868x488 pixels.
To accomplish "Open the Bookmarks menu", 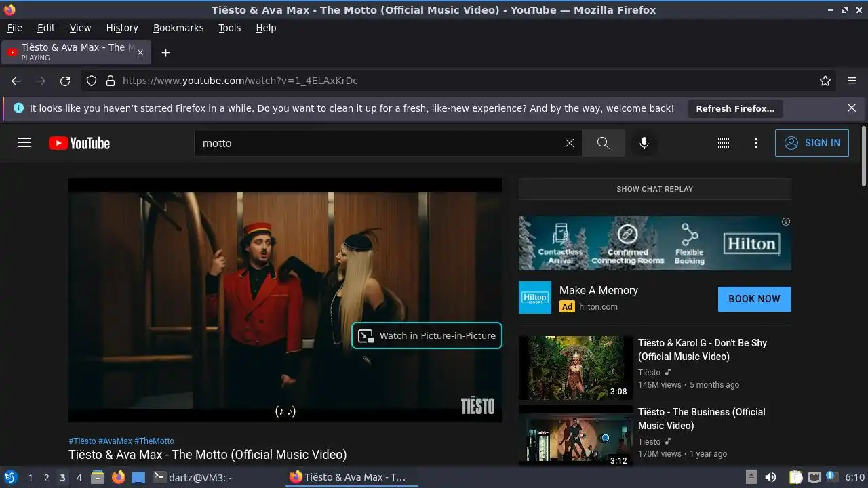I will (178, 28).
